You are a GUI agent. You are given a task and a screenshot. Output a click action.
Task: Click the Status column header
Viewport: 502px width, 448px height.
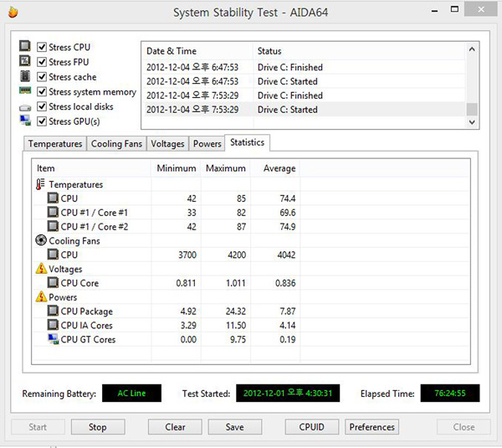coord(359,51)
